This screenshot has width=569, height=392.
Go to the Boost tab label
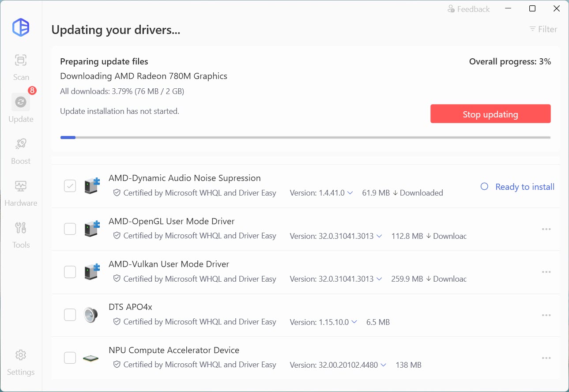[21, 161]
